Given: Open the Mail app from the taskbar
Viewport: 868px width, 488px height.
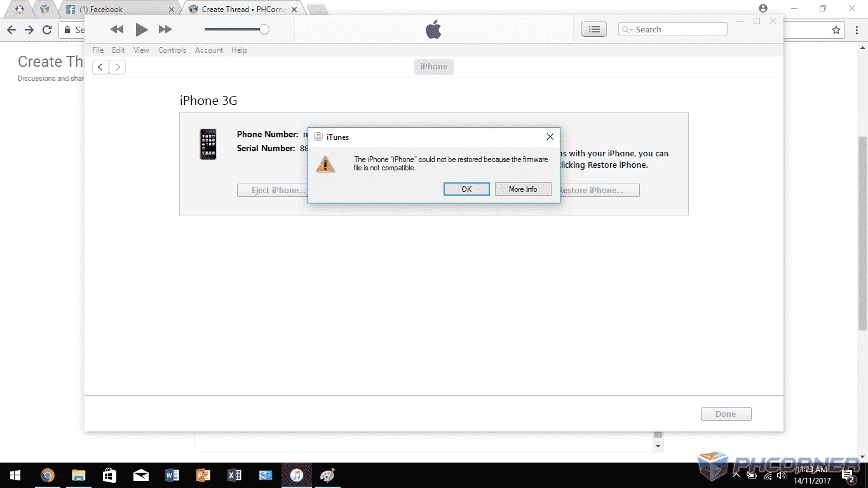Looking at the screenshot, I should coord(140,475).
